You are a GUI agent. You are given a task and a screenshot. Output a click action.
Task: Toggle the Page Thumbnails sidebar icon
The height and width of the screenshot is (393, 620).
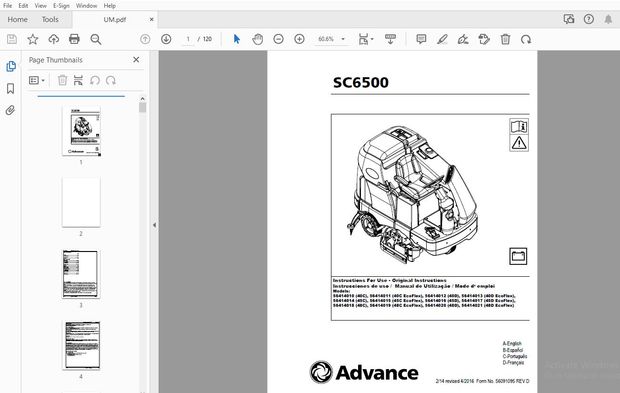point(11,66)
